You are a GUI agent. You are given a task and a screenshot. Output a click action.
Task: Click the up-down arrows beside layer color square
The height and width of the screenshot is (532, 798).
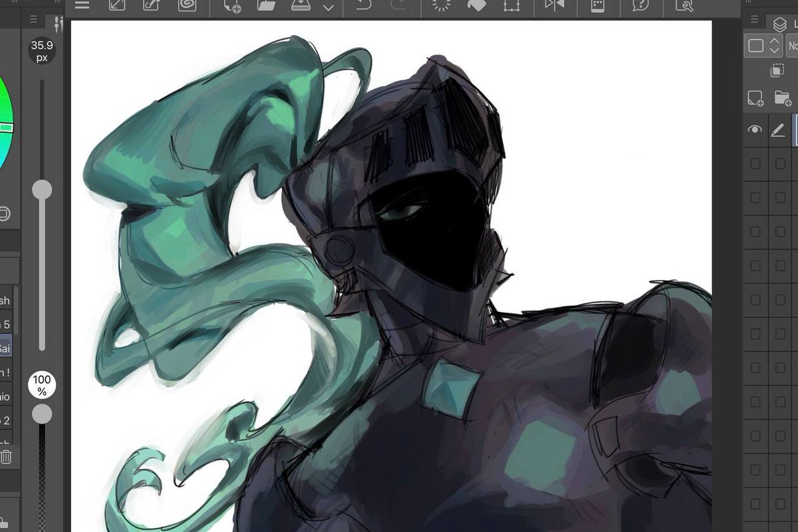[775, 46]
